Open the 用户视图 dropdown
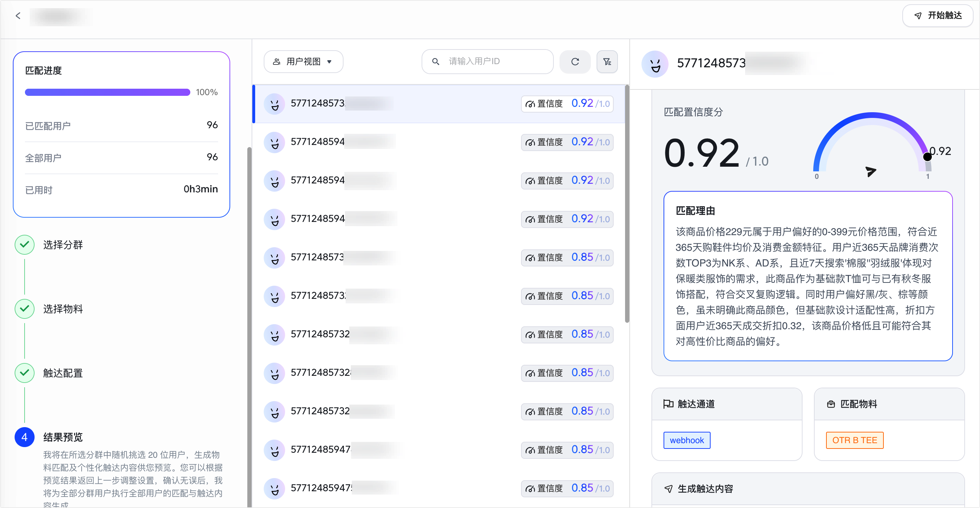This screenshot has width=980, height=508. [x=303, y=62]
